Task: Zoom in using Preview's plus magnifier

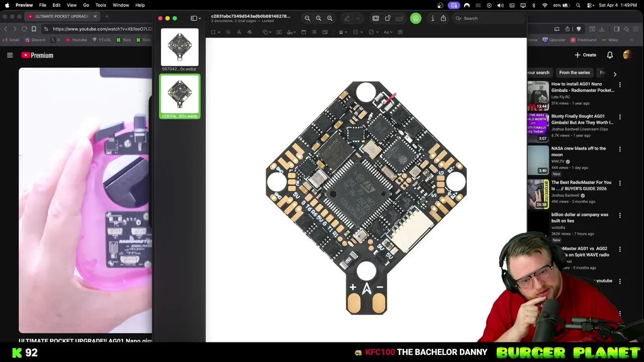Action: click(330, 18)
